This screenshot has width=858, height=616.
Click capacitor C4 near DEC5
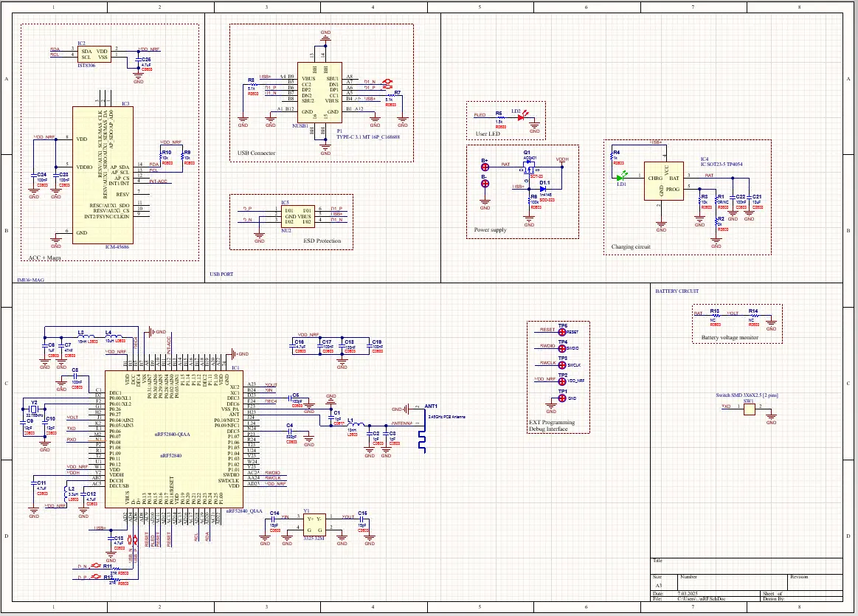(289, 431)
